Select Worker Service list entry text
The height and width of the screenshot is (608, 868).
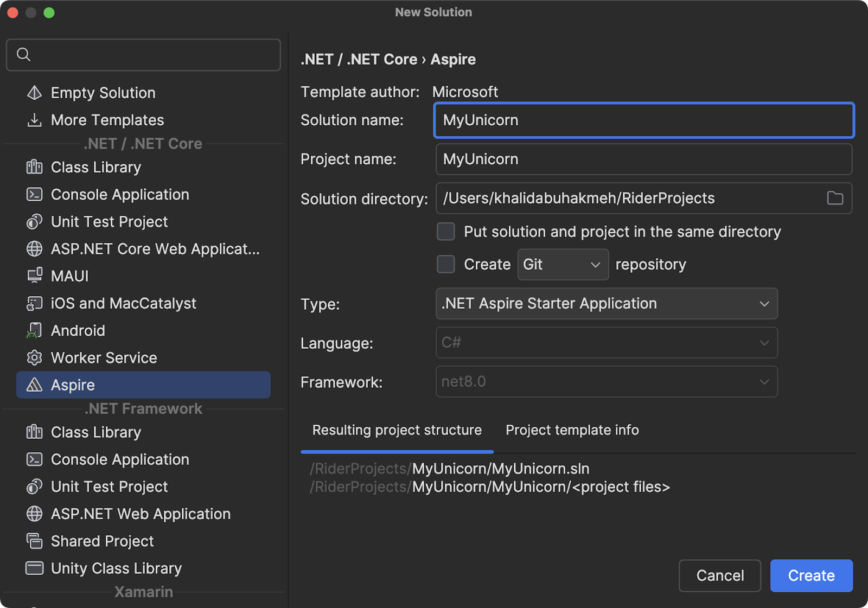[x=104, y=357]
